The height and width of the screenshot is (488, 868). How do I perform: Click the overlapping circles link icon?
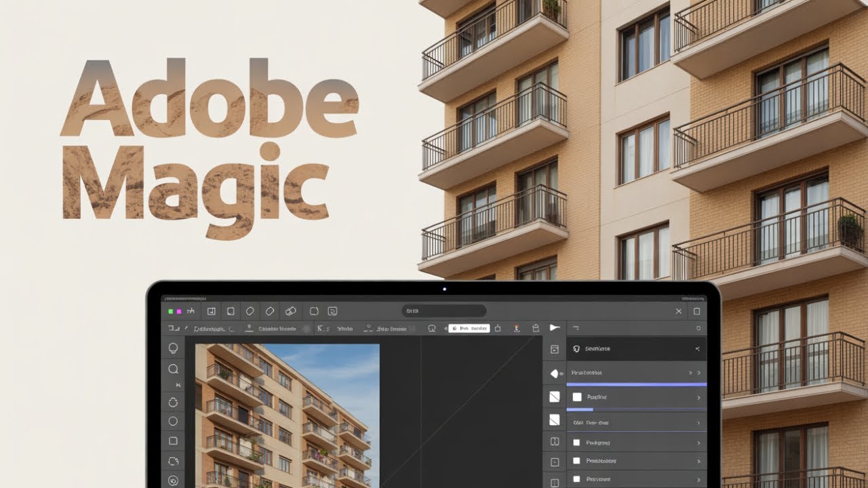[x=291, y=311]
